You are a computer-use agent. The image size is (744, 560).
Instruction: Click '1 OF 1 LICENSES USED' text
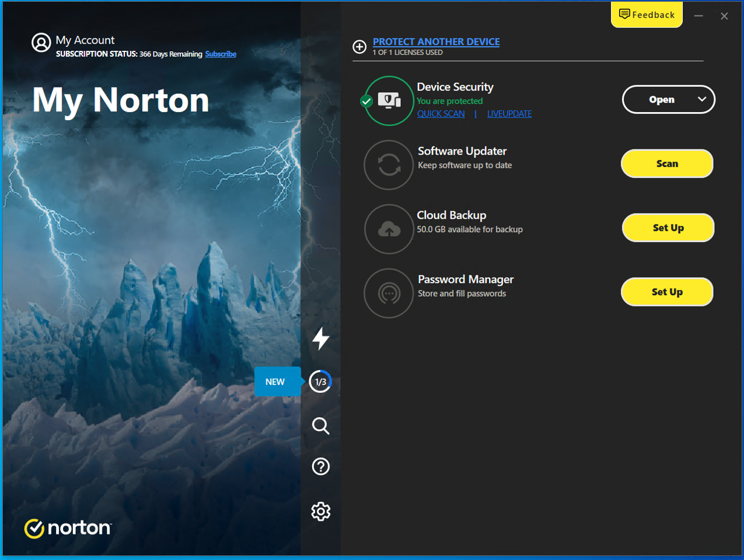click(x=408, y=52)
